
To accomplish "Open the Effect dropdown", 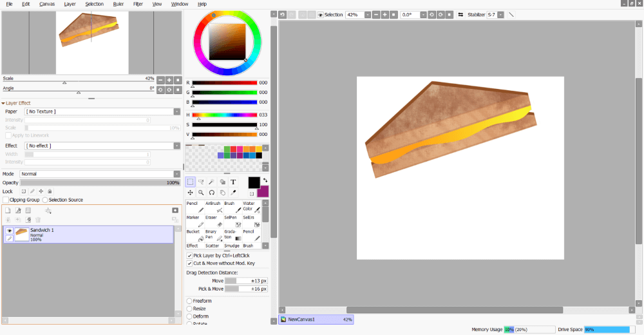I will click(x=176, y=146).
